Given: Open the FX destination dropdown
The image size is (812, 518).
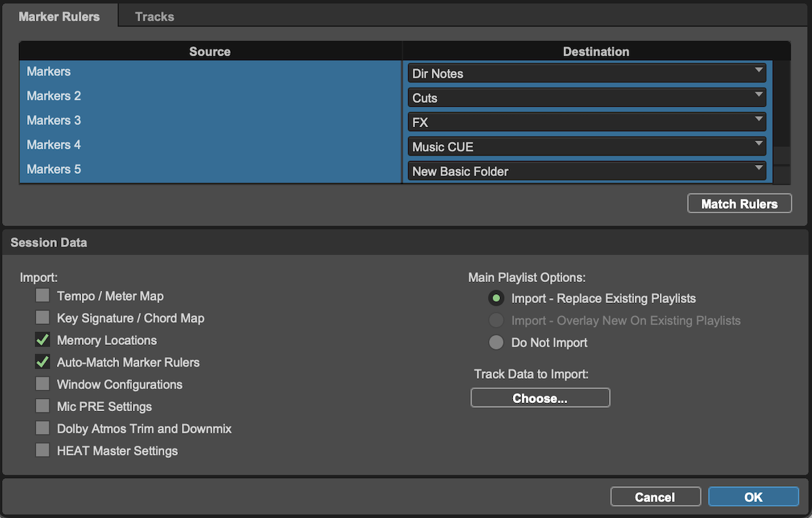Looking at the screenshot, I should [x=585, y=122].
